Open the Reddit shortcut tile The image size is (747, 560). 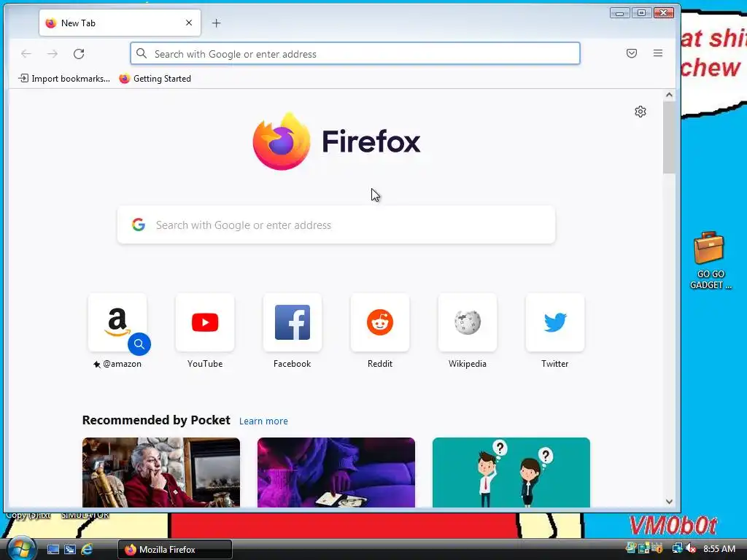pyautogui.click(x=380, y=323)
